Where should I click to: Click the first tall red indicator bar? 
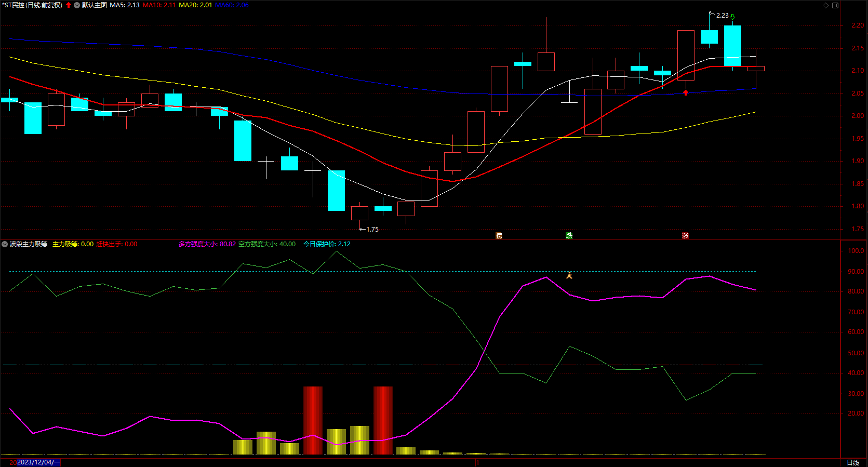313,420
